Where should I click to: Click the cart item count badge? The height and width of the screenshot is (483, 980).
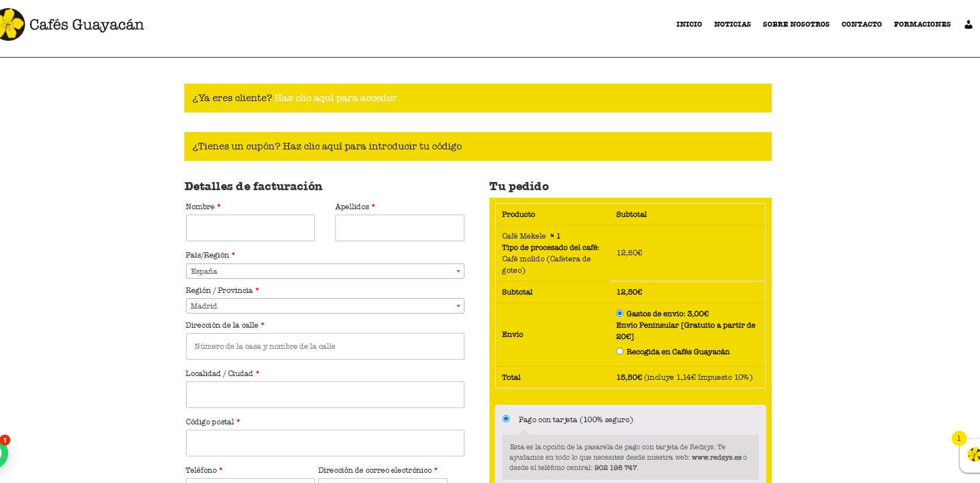959,438
